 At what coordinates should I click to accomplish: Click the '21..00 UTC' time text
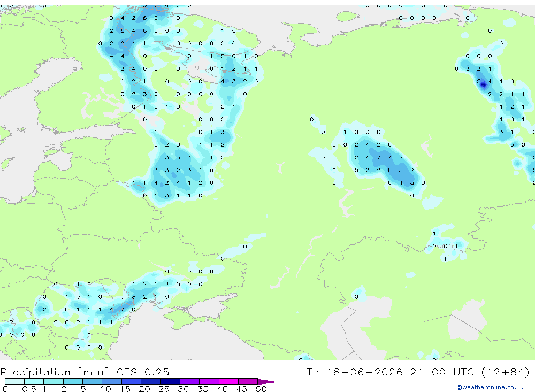point(443,372)
